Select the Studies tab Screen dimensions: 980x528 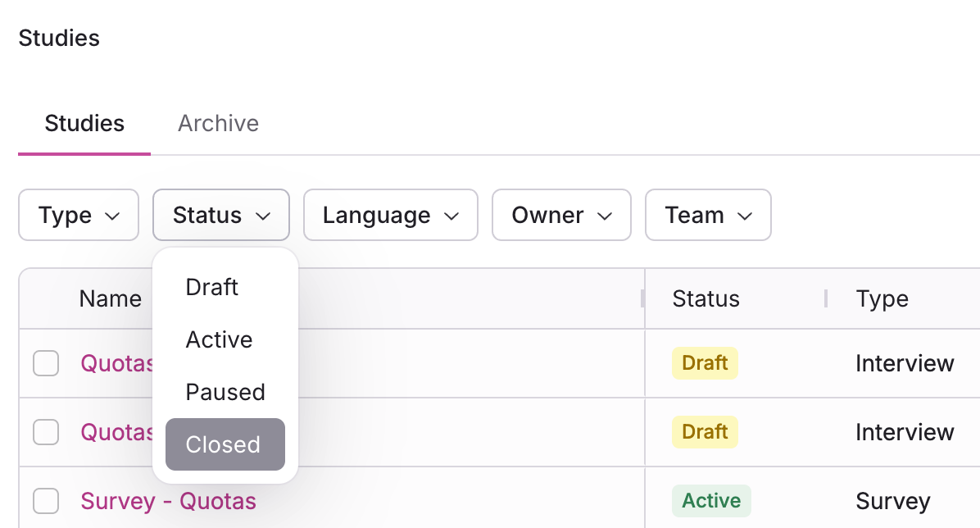(84, 124)
